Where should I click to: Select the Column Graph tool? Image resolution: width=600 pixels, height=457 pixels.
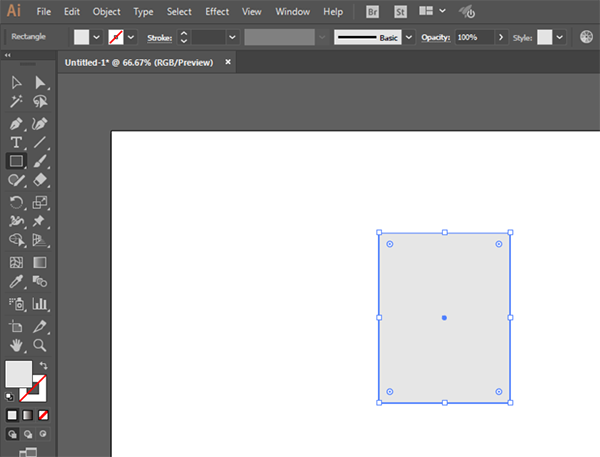tap(40, 304)
